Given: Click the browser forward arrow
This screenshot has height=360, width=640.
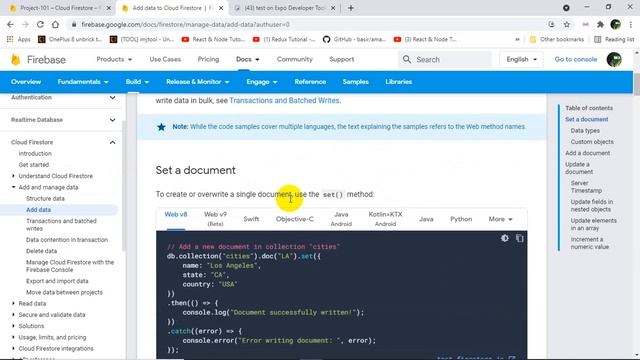Looking at the screenshot, I should coord(25,24).
